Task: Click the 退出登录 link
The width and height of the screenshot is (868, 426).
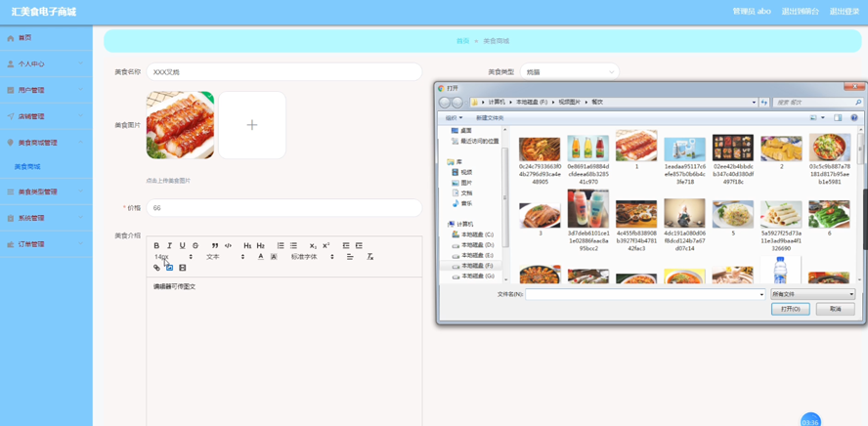Action: coord(845,12)
